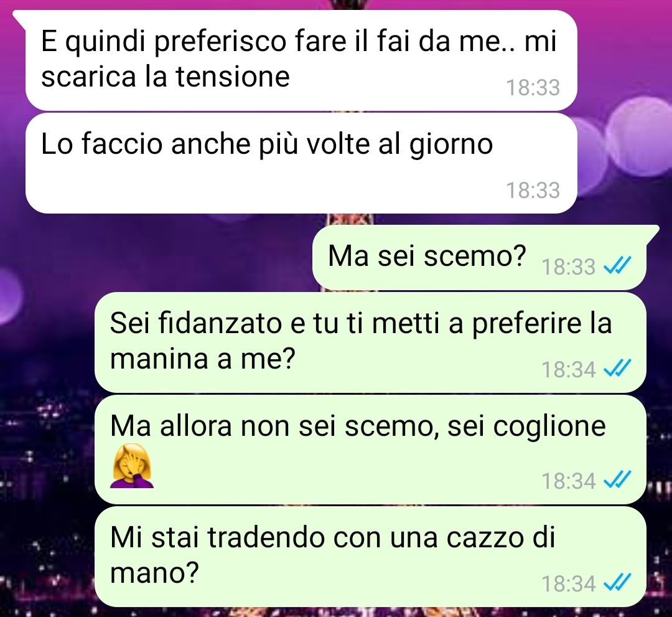Tap the "Ma sei scemo?" message bubble

480,257
